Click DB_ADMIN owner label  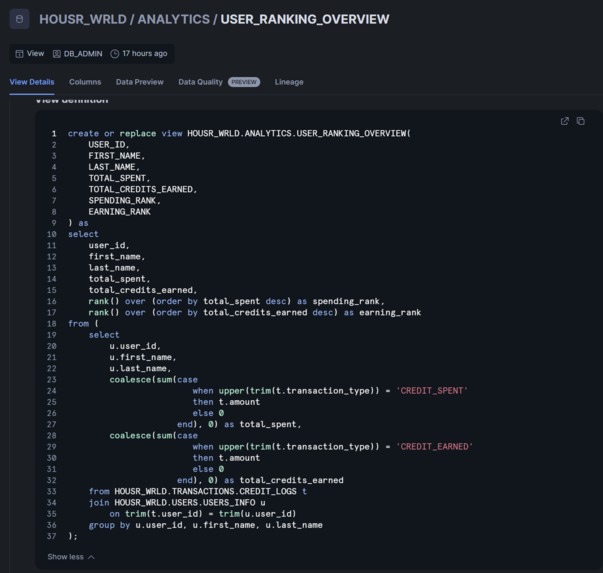pyautogui.click(x=83, y=53)
